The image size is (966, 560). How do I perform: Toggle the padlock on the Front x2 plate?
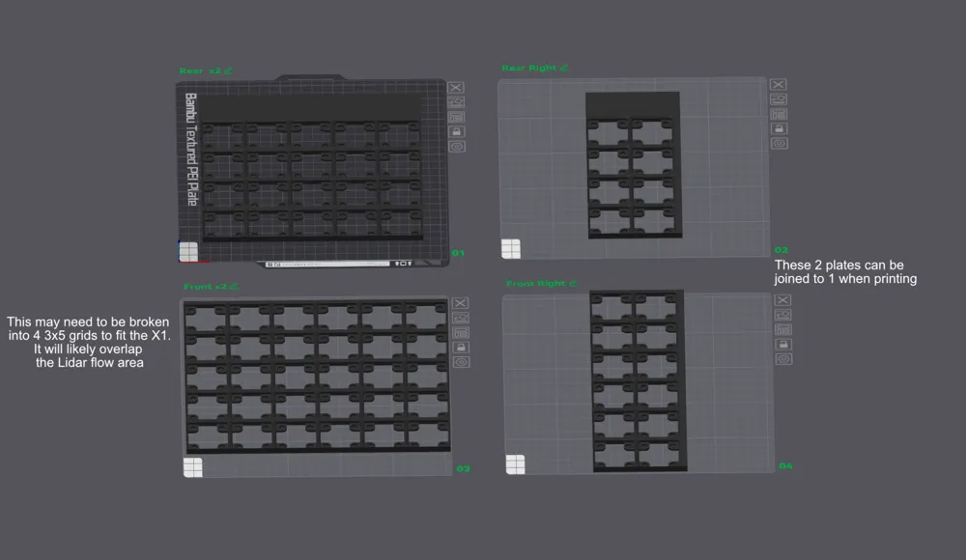pos(461,346)
